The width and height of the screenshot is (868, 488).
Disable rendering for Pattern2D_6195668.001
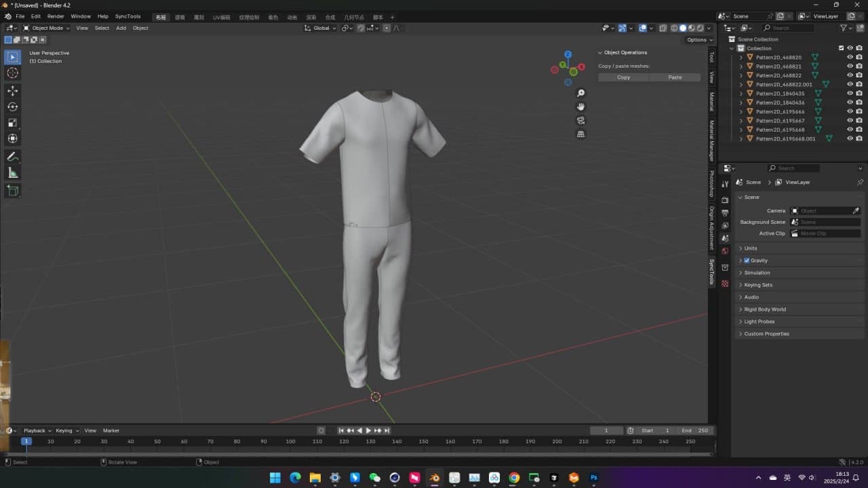(859, 138)
